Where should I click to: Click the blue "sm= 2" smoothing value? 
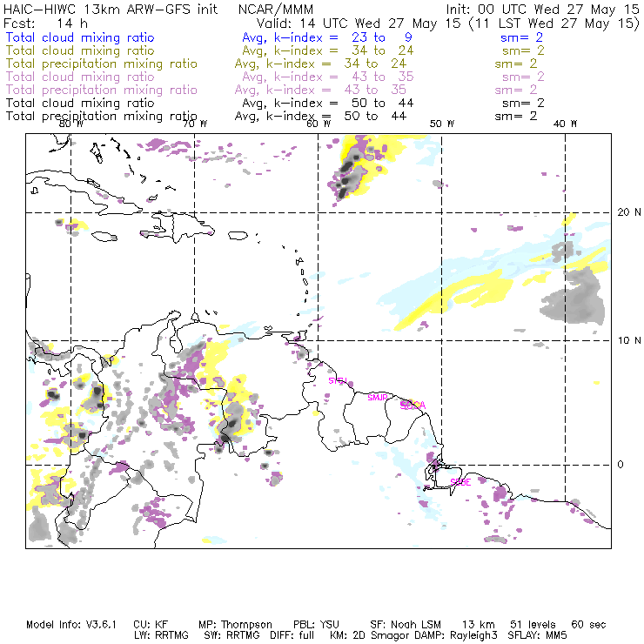click(x=522, y=37)
